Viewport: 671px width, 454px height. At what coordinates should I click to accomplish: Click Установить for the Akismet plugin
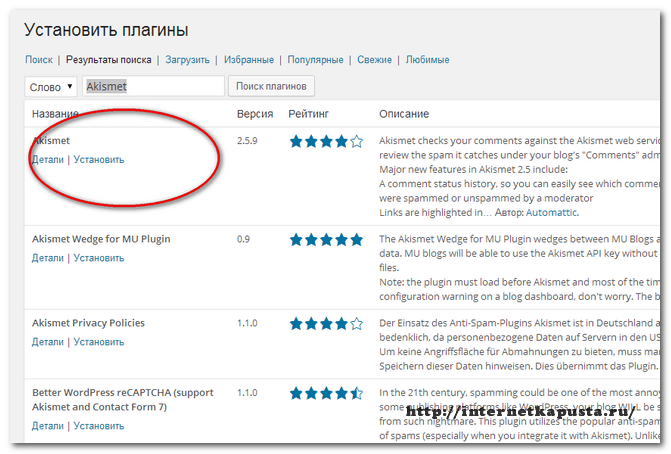pyautogui.click(x=99, y=160)
